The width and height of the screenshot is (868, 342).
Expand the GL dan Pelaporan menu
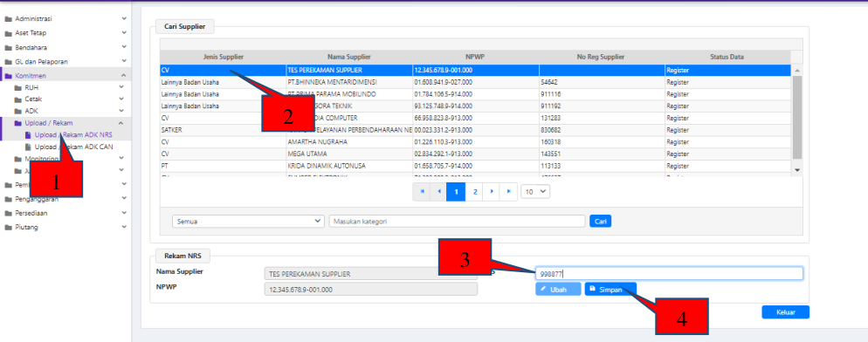123,61
